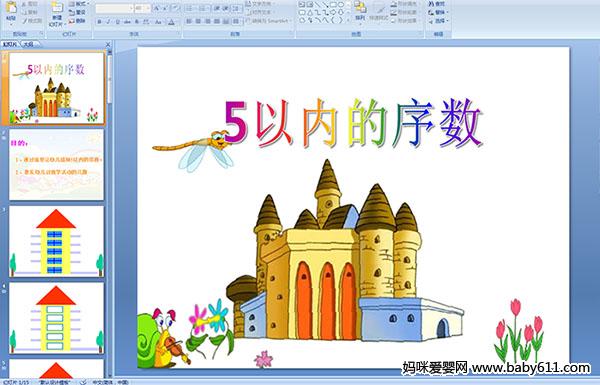Click the Decrease Indent icon

[217, 8]
